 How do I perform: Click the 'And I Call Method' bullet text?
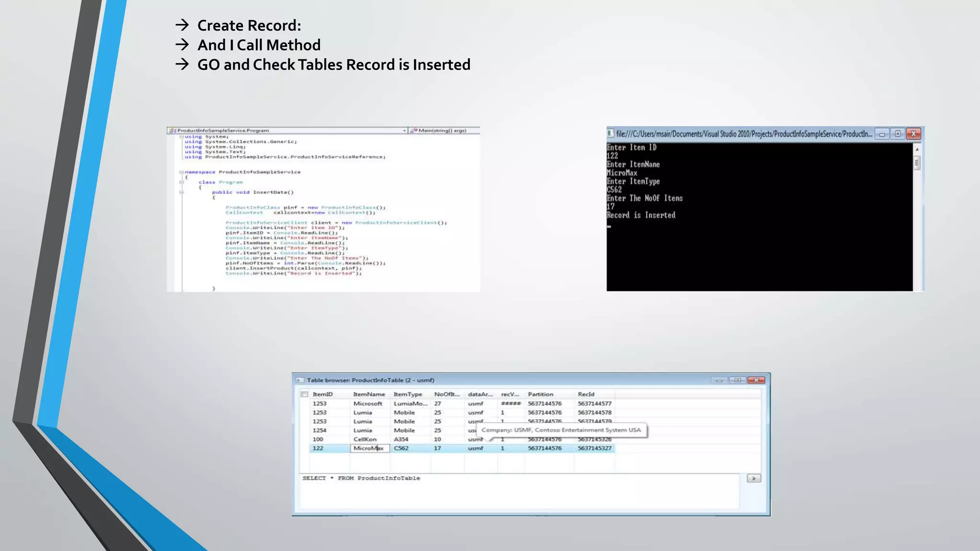click(x=259, y=45)
